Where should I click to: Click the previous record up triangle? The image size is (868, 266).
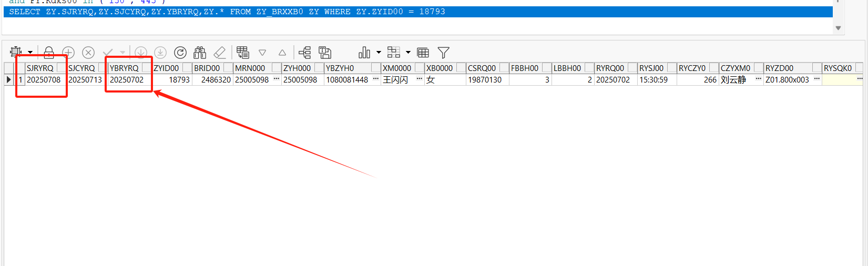[282, 53]
